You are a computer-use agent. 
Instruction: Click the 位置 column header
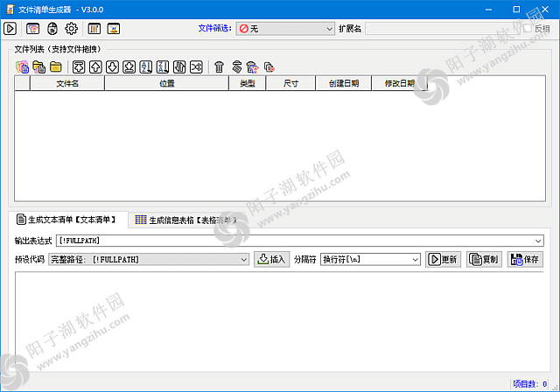click(167, 83)
